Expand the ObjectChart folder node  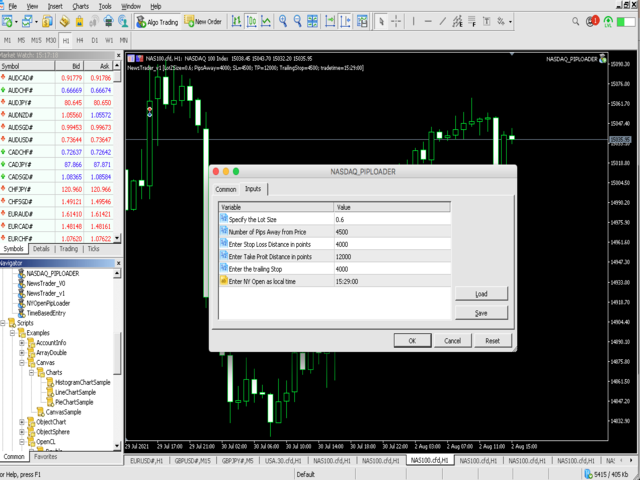click(x=22, y=422)
